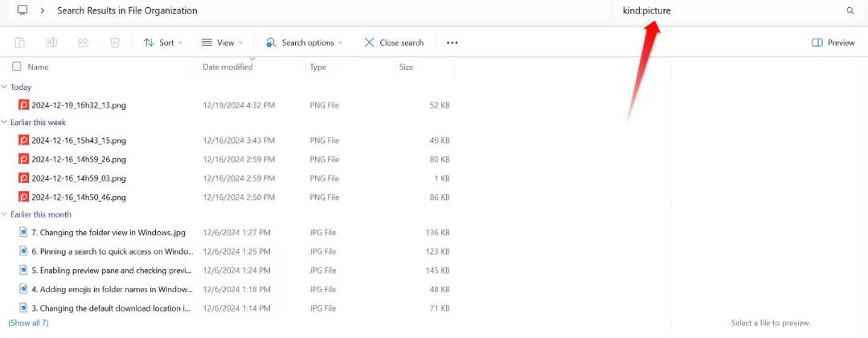
Task: Open the three-dot See more menu
Action: point(452,43)
